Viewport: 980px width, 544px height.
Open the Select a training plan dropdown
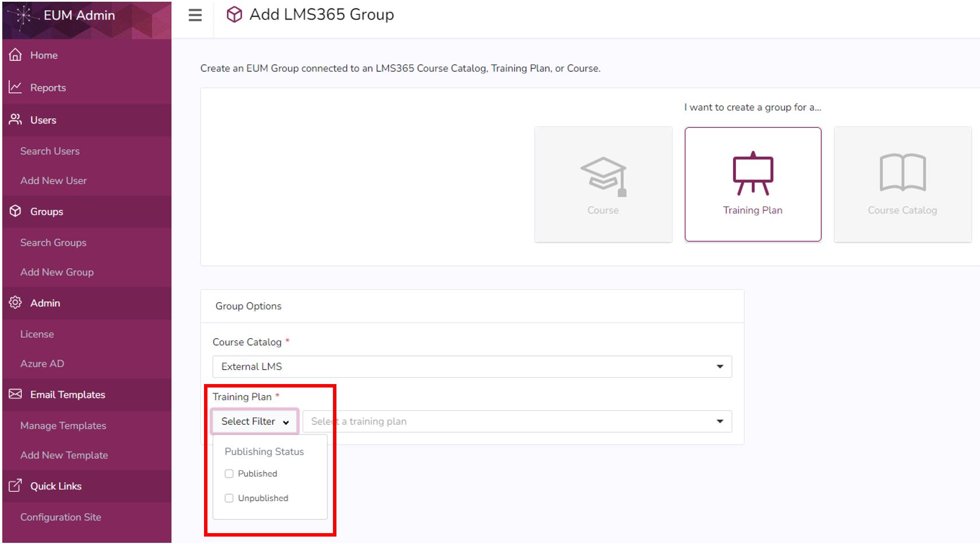click(x=517, y=421)
